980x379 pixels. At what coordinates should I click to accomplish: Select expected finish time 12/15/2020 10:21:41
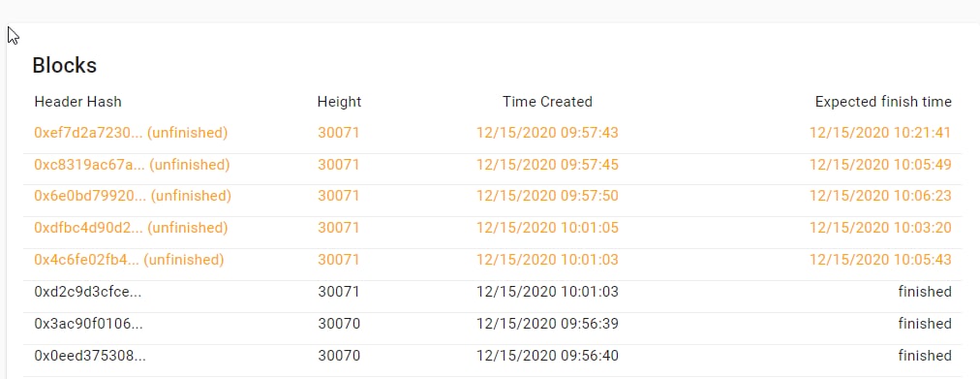[x=880, y=133]
